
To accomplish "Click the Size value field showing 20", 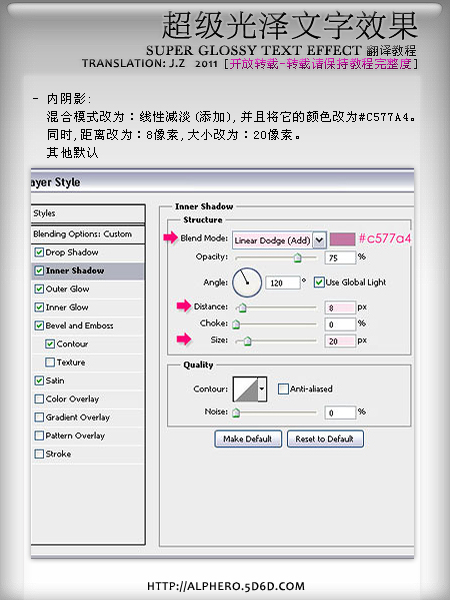I will (341, 341).
